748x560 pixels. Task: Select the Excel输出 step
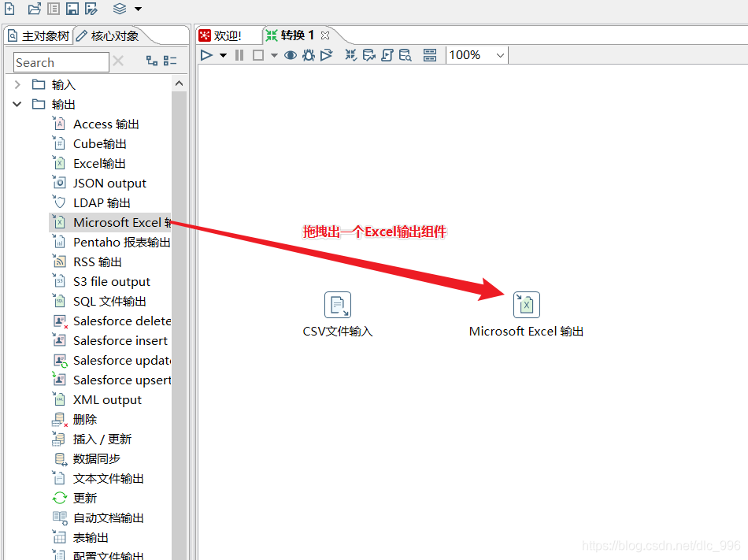tap(89, 164)
